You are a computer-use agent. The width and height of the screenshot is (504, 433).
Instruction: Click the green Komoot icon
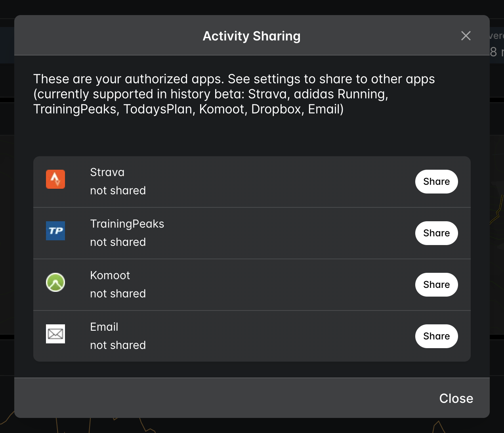(x=55, y=282)
